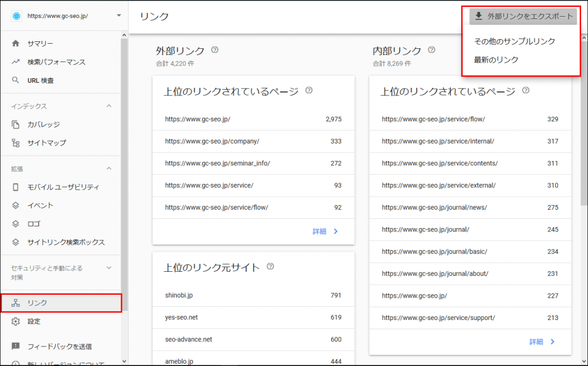Click the ロゴ layers icon
Viewport: 588px width, 366px height.
click(x=16, y=224)
